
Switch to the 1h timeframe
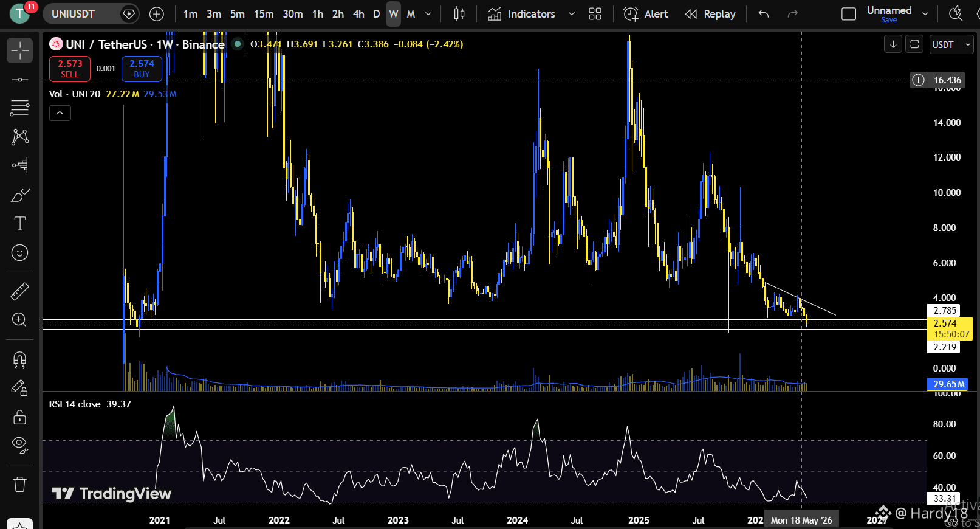pyautogui.click(x=318, y=14)
